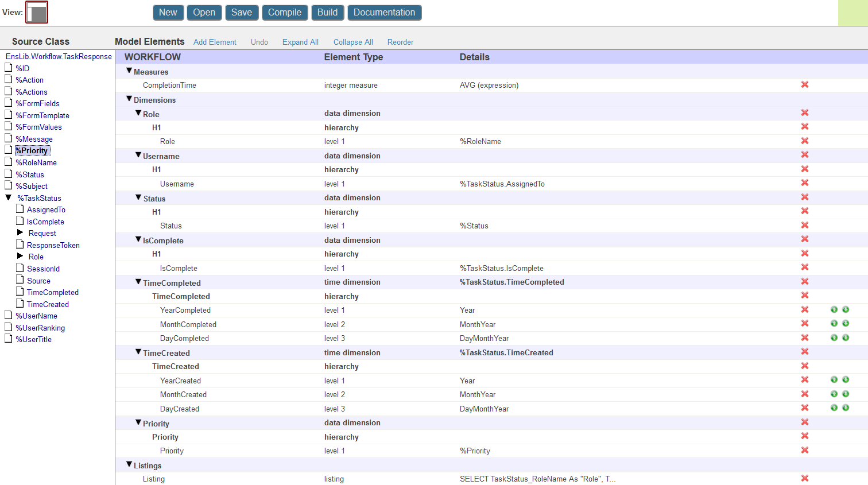Click the Documentation button
Image resolution: width=868 pixels, height=485 pixels.
click(x=385, y=13)
